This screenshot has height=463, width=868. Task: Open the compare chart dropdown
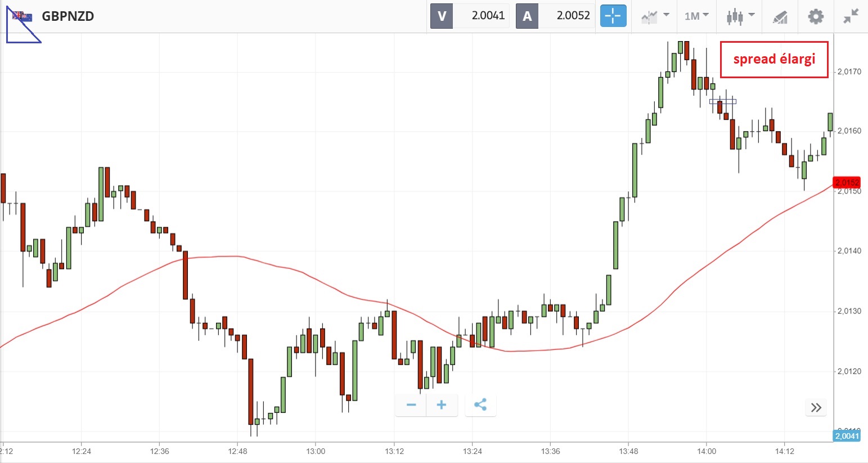pos(655,16)
